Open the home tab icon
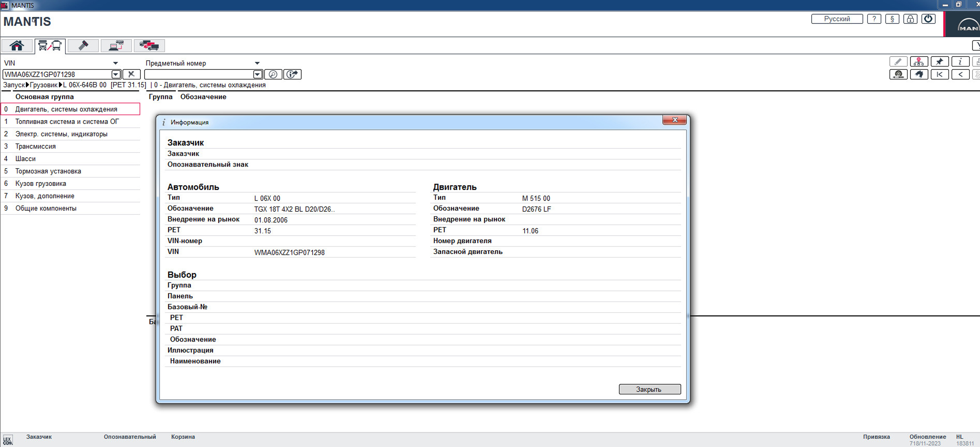 point(17,46)
